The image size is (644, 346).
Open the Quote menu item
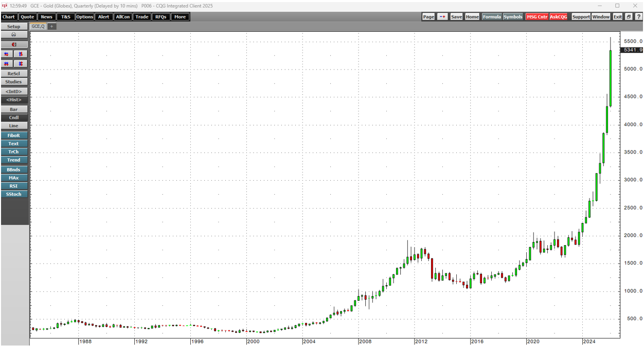[27, 17]
